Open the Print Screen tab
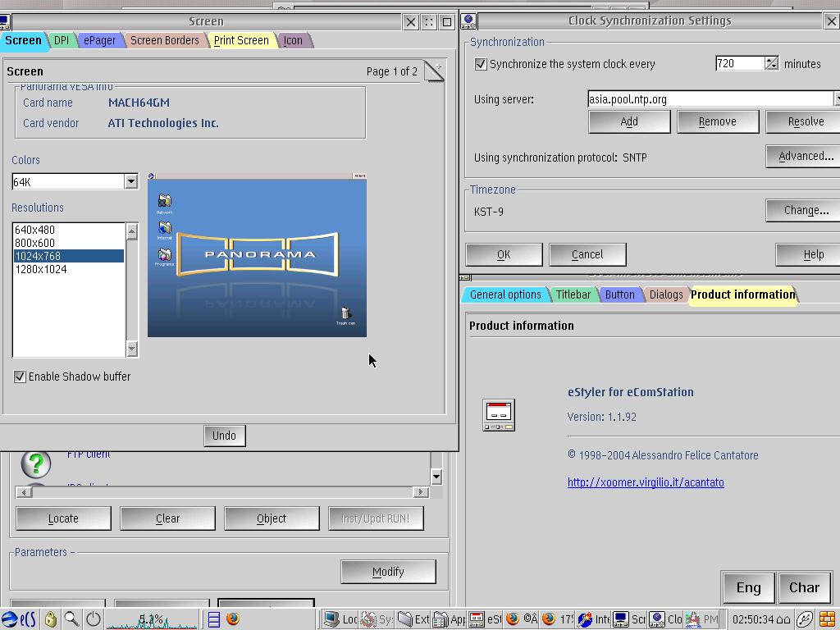 (x=242, y=40)
